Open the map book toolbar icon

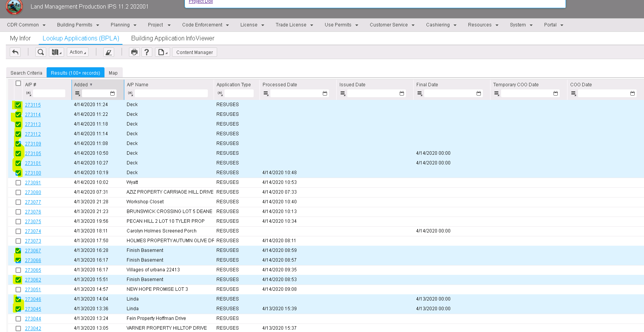coord(57,52)
